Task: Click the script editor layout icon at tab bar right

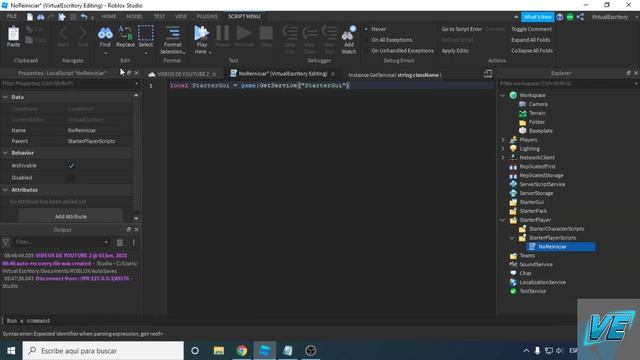Action: (x=488, y=73)
